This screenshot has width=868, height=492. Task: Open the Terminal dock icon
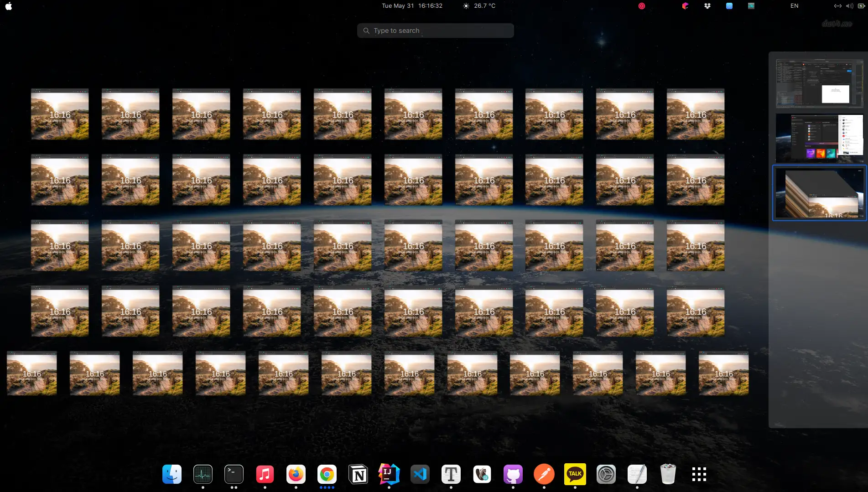coord(234,474)
